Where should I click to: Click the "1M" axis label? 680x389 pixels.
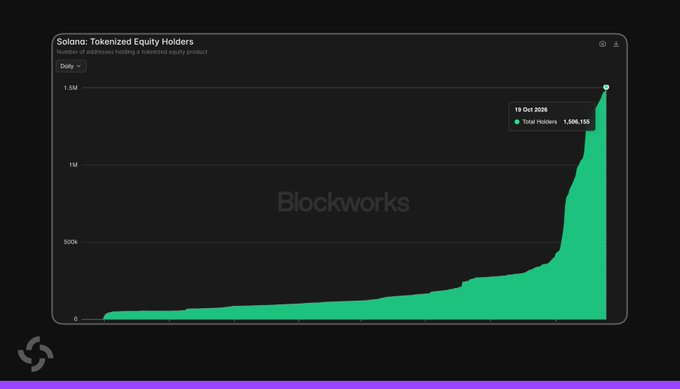click(x=73, y=165)
